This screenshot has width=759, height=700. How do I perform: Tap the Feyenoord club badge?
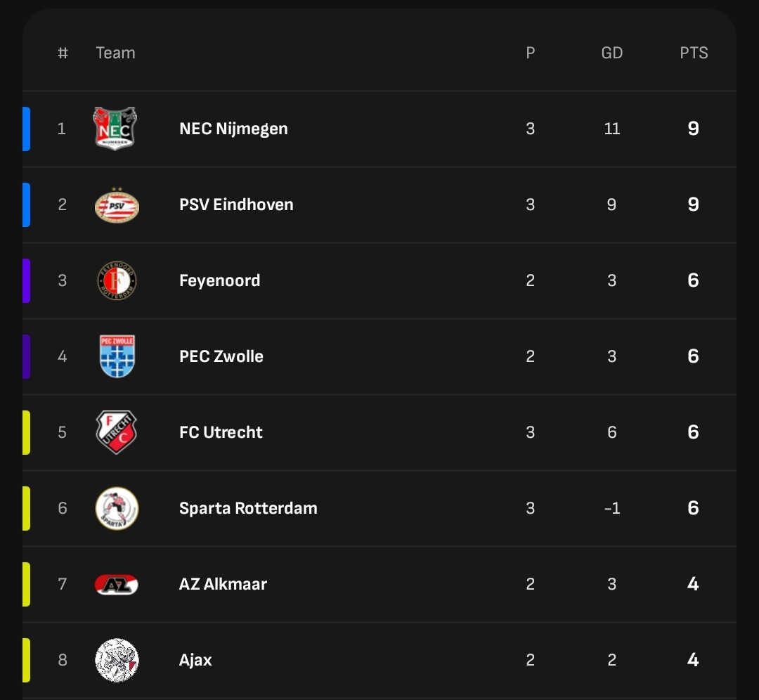[117, 280]
